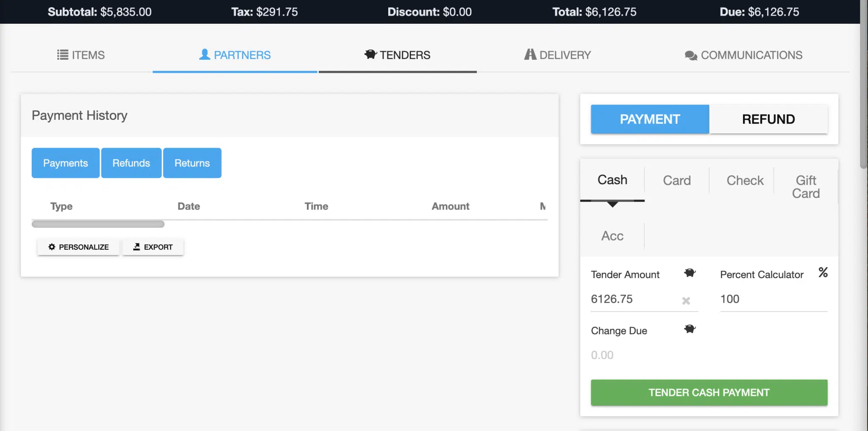Click the piggy bank icon beside Tender Amount

690,273
